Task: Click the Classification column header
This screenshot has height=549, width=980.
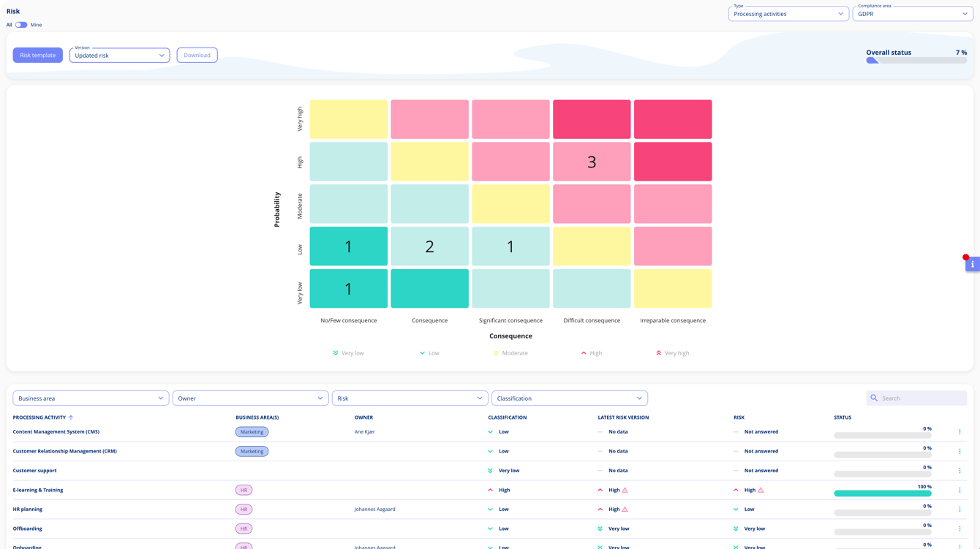Action: coord(507,417)
